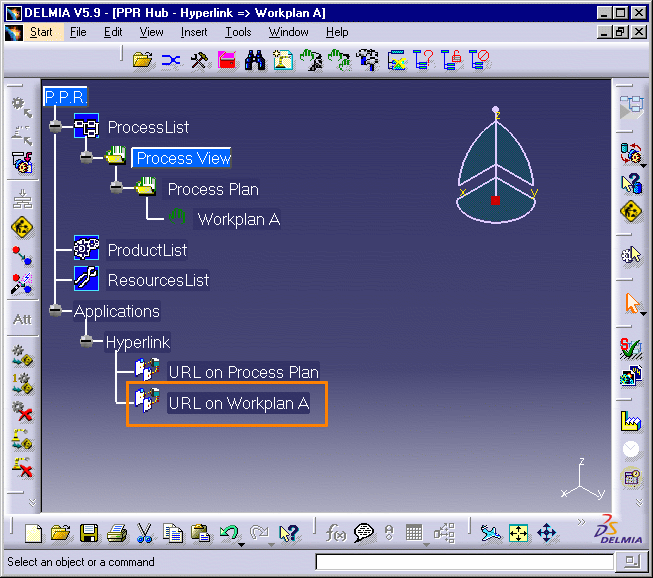Collapse the ProcessList tree node
The image size is (653, 578).
coord(55,127)
